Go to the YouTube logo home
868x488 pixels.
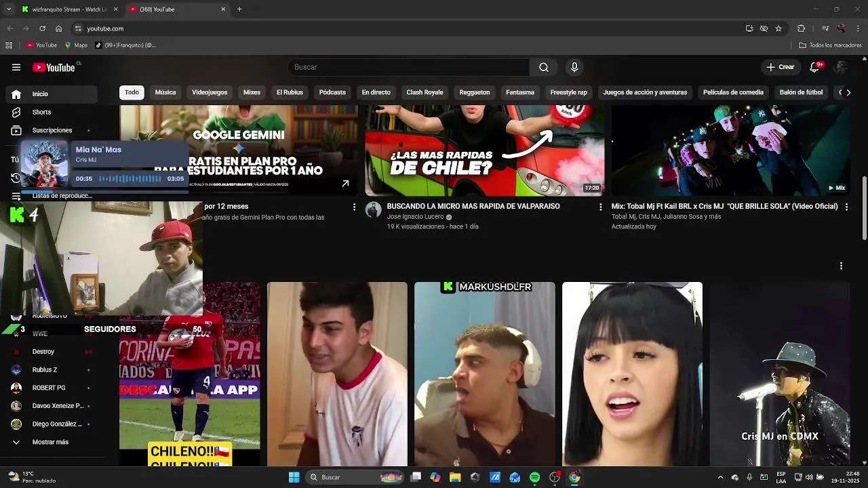point(54,67)
